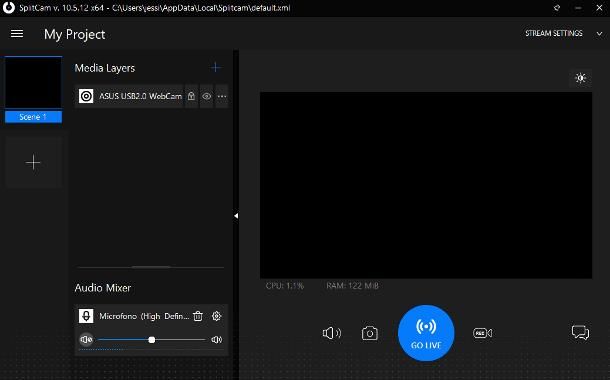Open the chat bubbles icon

(x=580, y=333)
